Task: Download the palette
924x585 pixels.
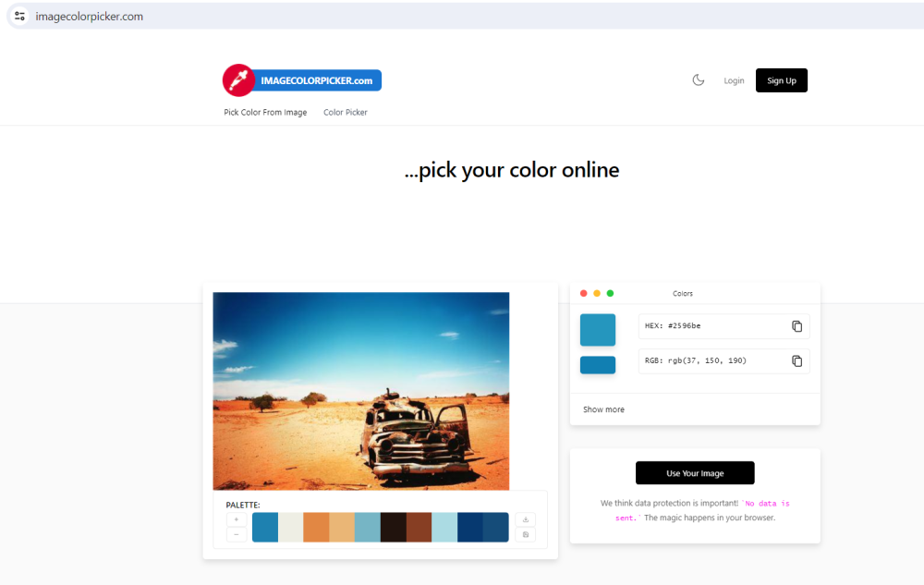Action: (525, 519)
